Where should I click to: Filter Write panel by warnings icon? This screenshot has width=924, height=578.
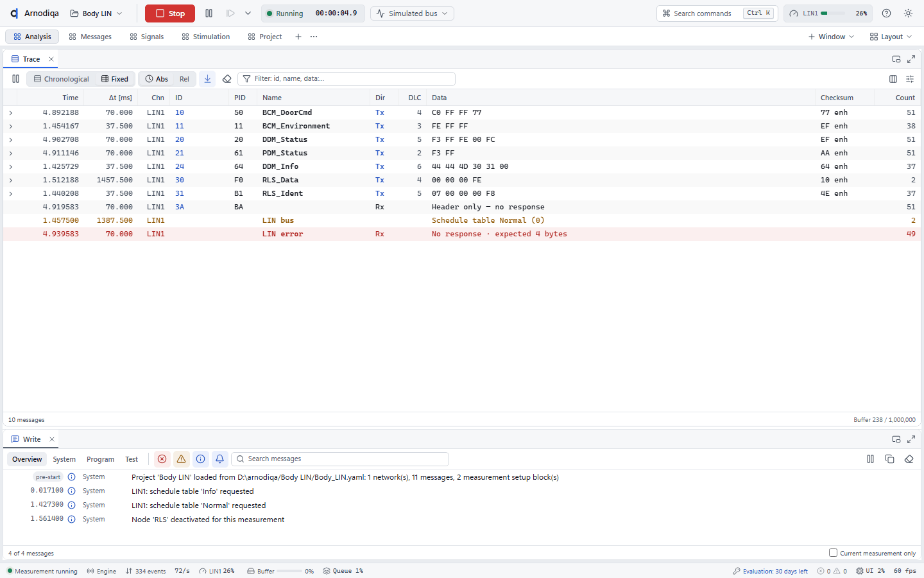click(182, 459)
